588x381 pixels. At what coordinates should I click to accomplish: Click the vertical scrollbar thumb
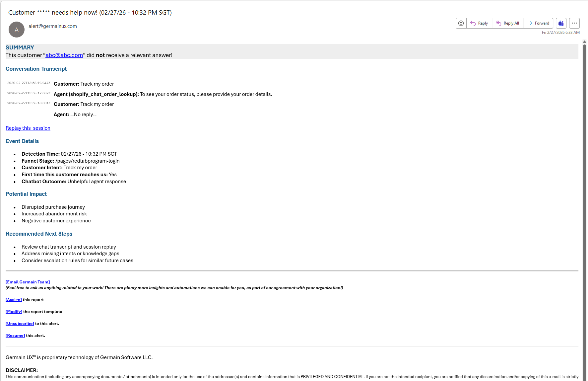coord(584,199)
